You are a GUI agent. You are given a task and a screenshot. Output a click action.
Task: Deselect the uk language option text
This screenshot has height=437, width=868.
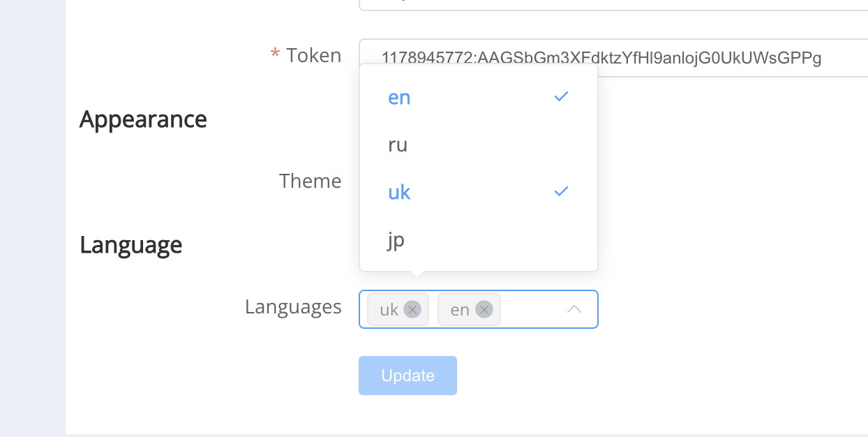[x=399, y=193]
